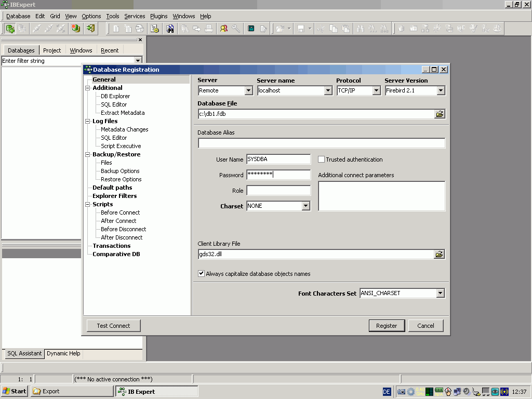Switch to the Project tab
Image resolution: width=532 pixels, height=399 pixels.
coord(52,50)
